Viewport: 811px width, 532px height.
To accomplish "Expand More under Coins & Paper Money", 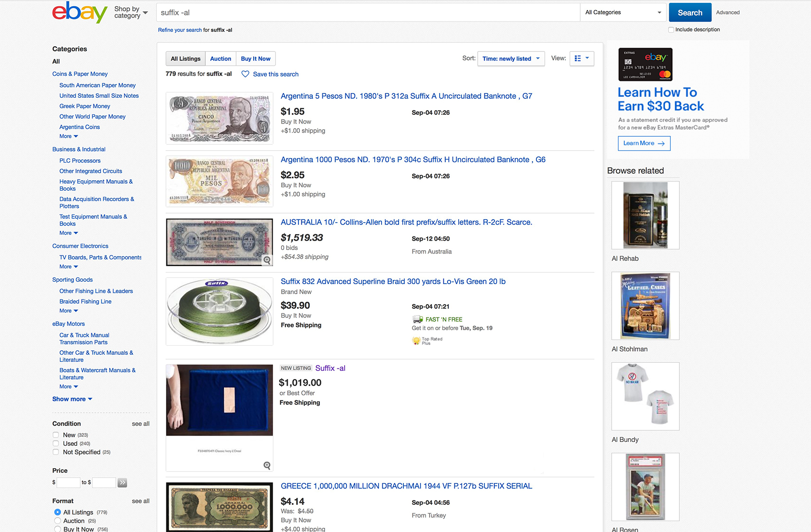I will [69, 136].
